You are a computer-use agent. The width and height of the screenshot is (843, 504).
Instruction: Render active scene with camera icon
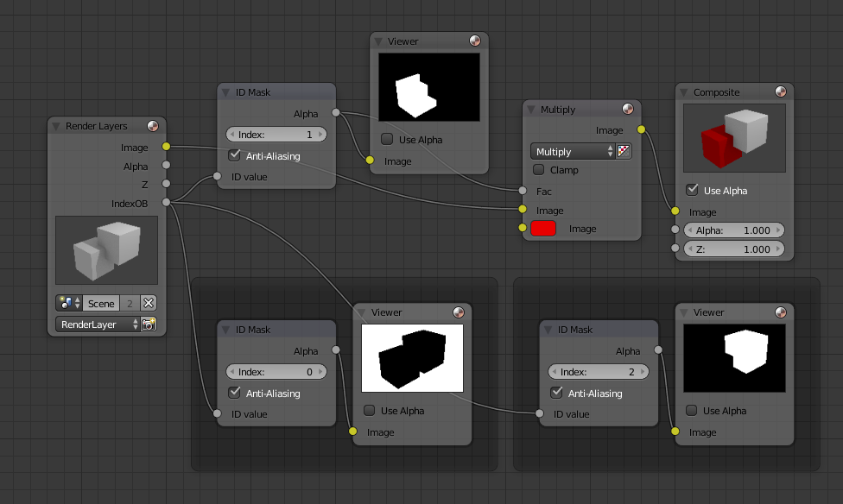[149, 324]
